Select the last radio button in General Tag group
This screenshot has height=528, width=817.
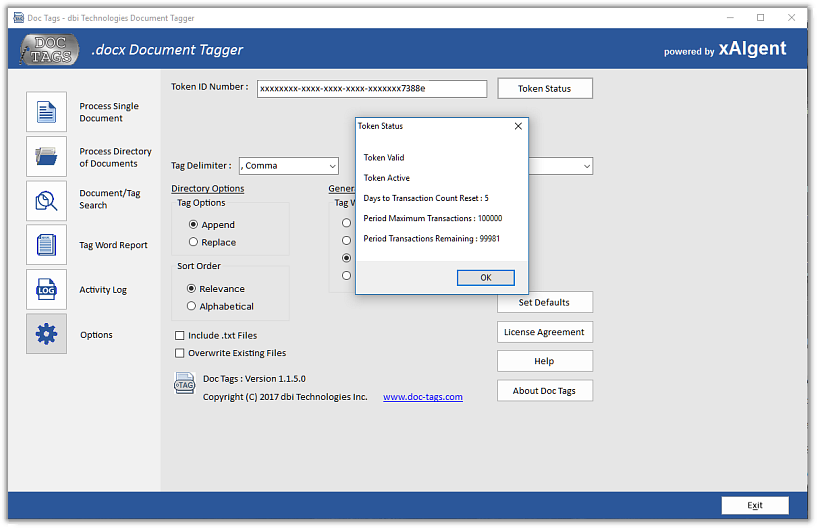point(346,276)
